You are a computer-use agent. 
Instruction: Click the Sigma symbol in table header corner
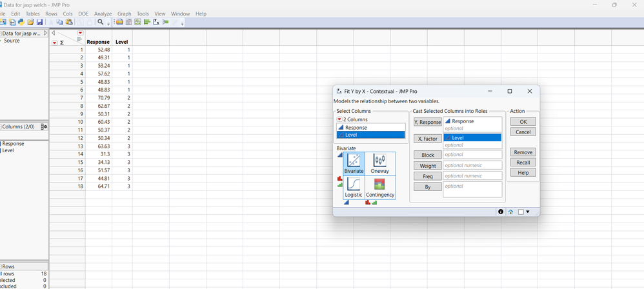pos(62,43)
